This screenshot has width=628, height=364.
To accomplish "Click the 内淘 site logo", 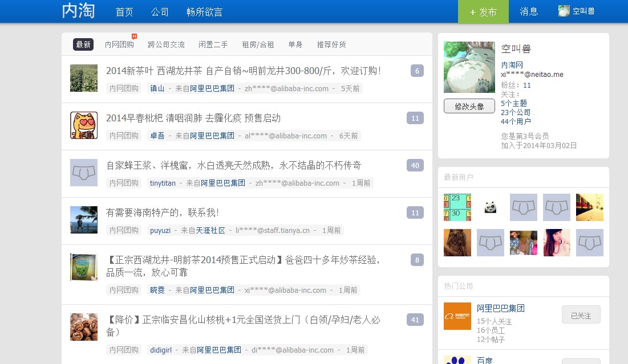I will point(79,11).
